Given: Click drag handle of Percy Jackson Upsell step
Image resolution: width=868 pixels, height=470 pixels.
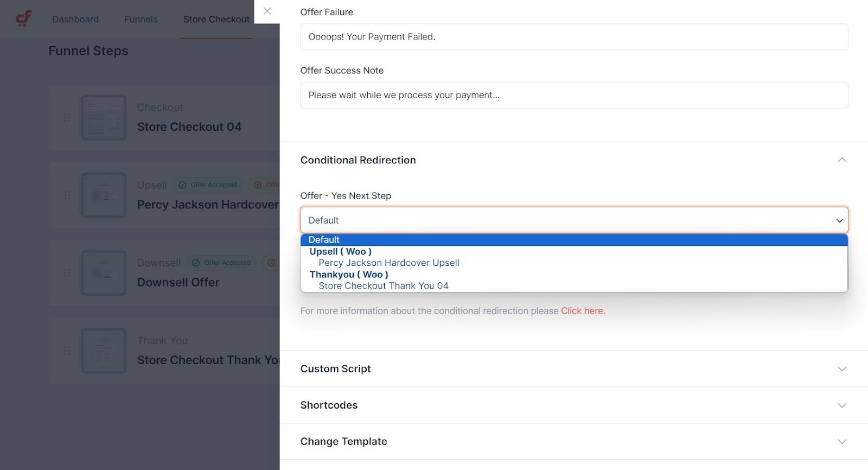Looking at the screenshot, I should (67, 195).
